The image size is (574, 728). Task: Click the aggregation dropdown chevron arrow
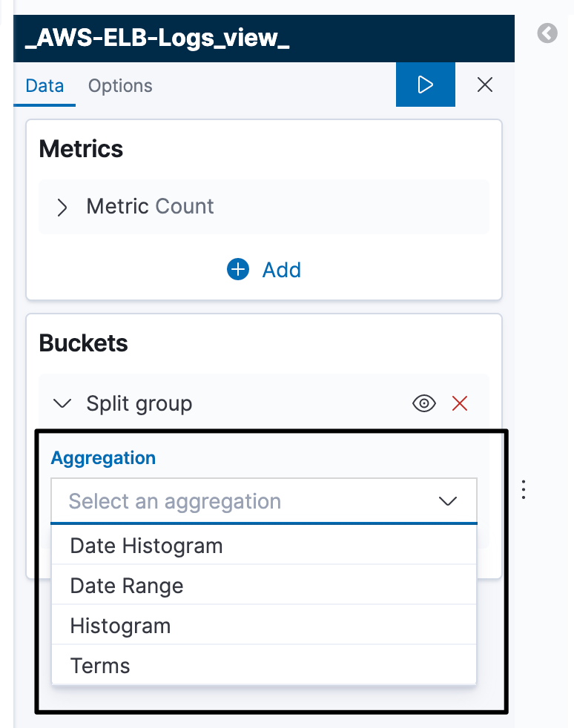coord(448,501)
